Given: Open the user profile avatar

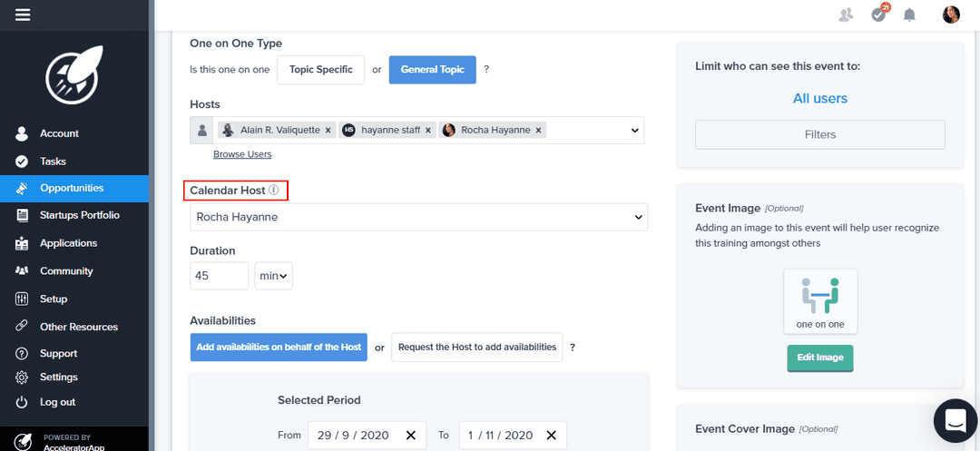Looking at the screenshot, I should click(x=951, y=15).
